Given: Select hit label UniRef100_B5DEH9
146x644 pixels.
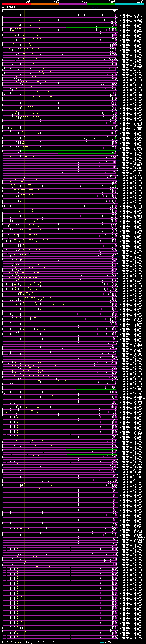Looking at the screenshot, I should click(x=131, y=437).
